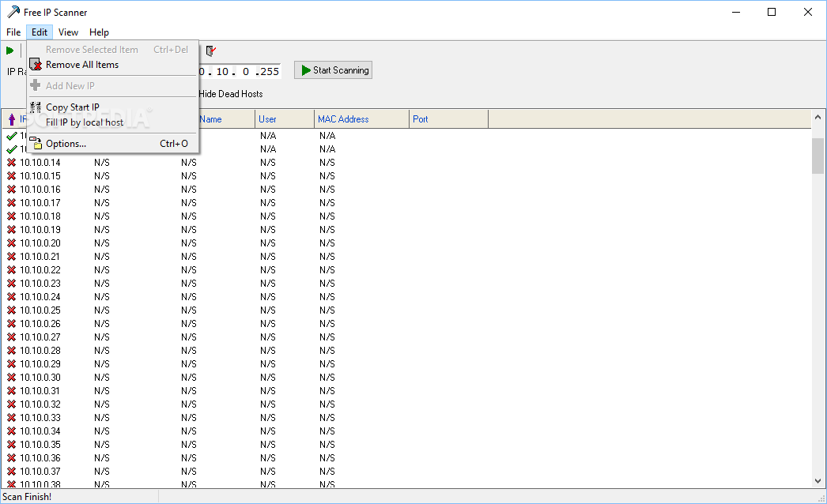Click the scrollbar up arrow
Screen dimensions: 827x504
point(818,118)
